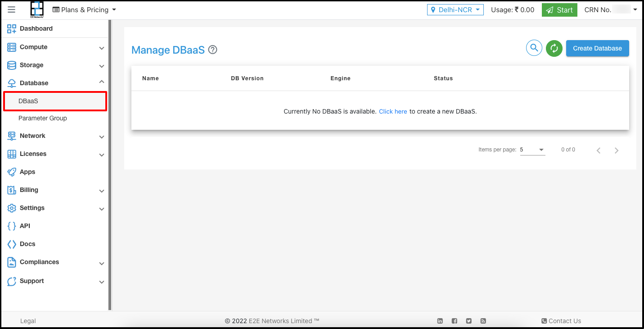Screen dimensions: 644x329
Task: Click the Engine column header
Action: point(340,78)
